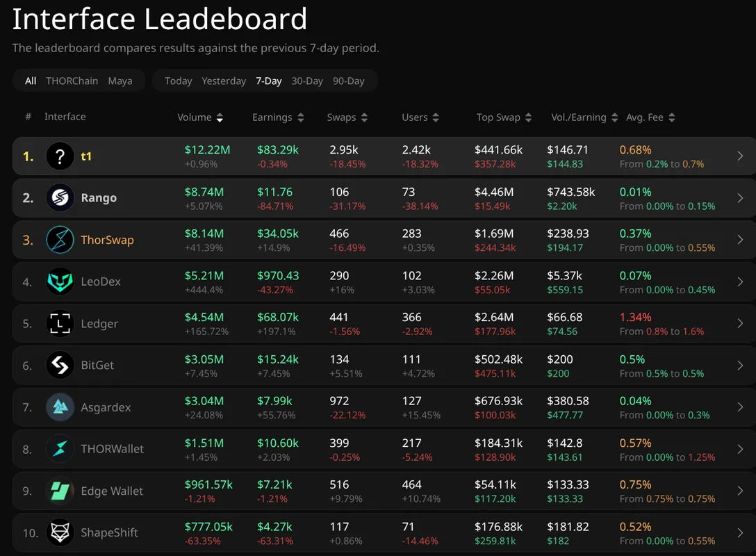Expand the Rango row chevron
756x556 pixels.
740,197
